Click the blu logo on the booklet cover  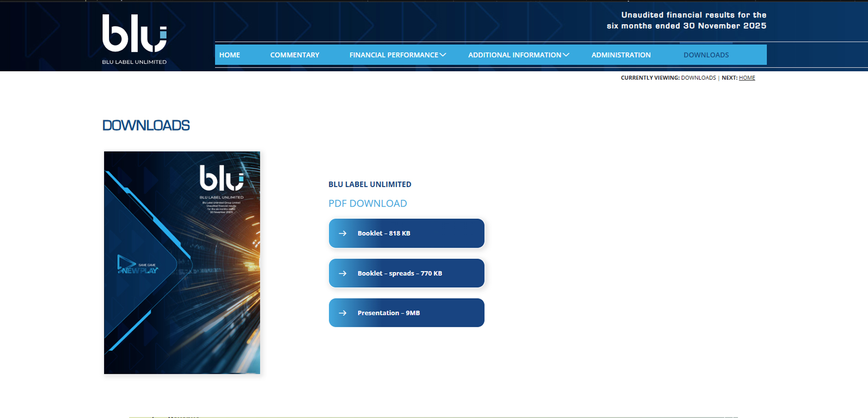pyautogui.click(x=222, y=178)
